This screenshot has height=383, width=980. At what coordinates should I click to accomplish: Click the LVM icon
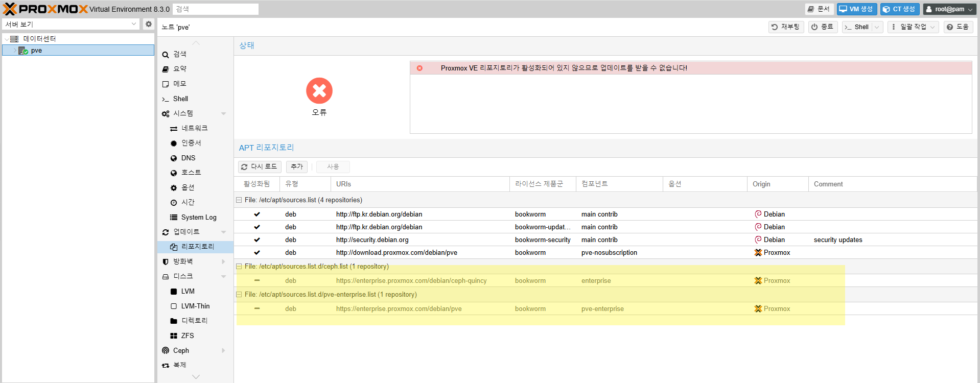tap(174, 292)
